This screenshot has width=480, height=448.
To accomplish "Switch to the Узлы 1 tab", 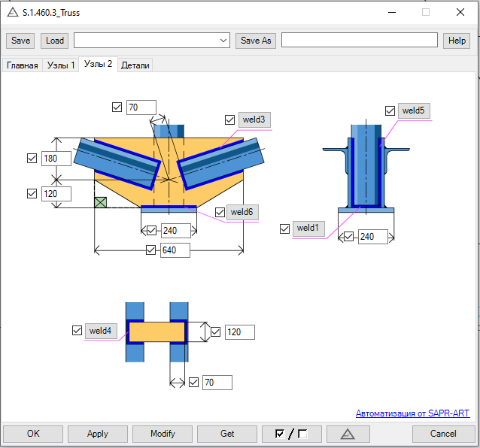I will (61, 65).
